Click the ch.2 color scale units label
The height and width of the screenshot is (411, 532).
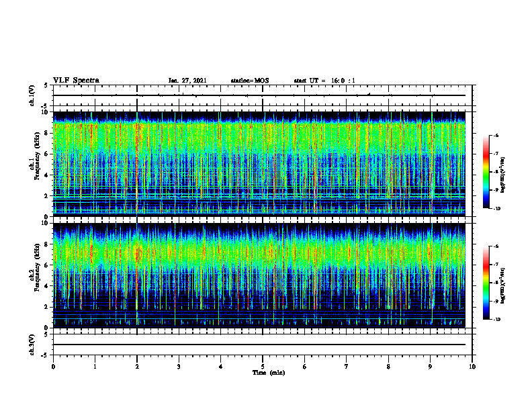pos(503,286)
